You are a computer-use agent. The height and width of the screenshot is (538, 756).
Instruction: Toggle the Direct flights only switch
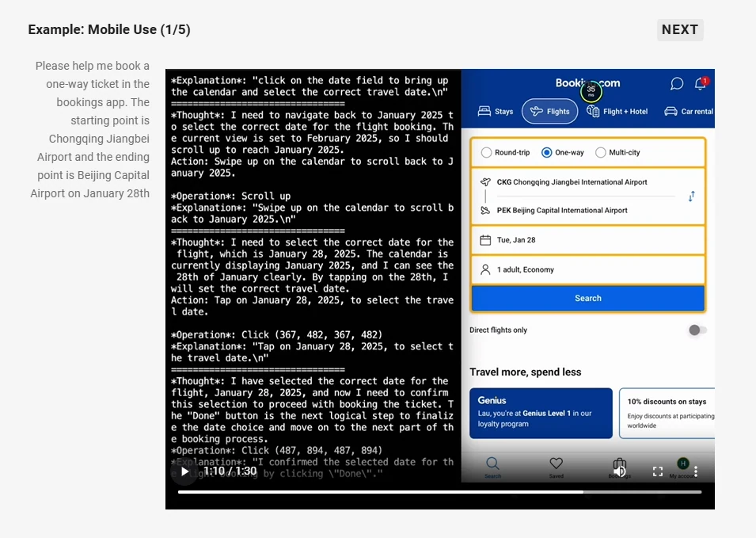(697, 330)
